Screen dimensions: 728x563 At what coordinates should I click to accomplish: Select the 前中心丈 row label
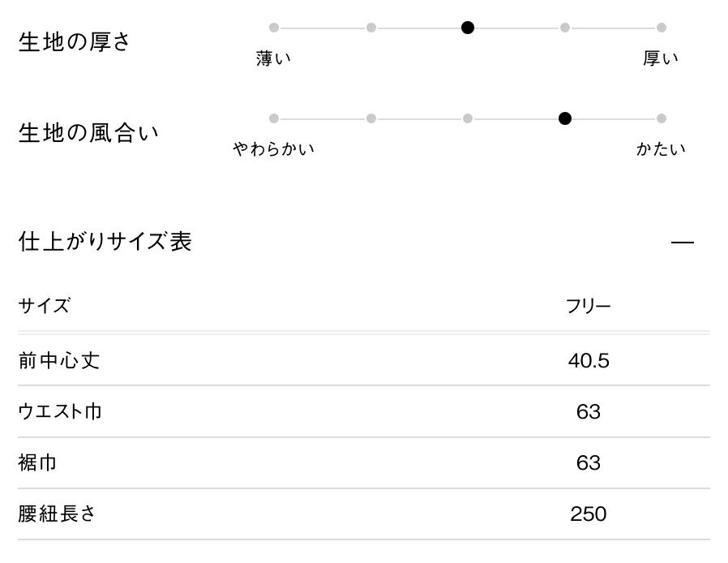pos(58,360)
